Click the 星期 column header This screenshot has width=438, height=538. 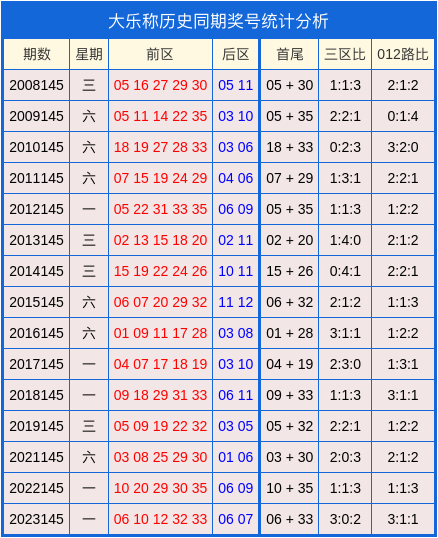[x=89, y=54]
